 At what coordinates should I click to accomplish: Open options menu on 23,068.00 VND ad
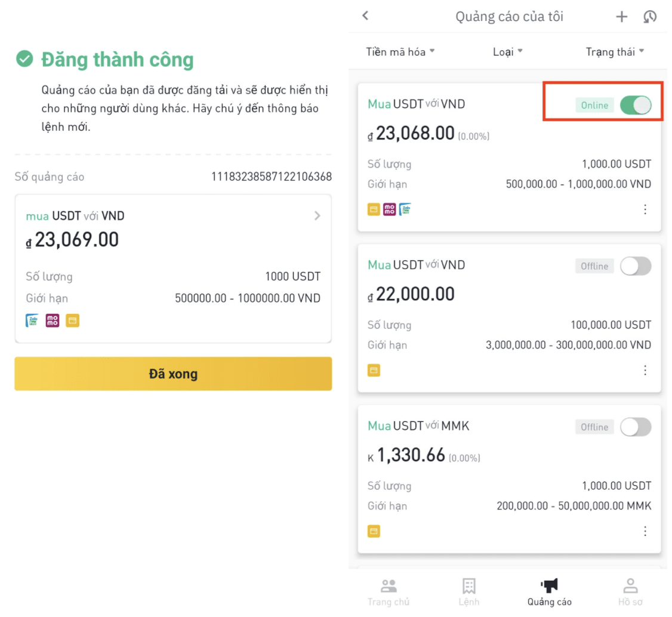[x=645, y=209]
